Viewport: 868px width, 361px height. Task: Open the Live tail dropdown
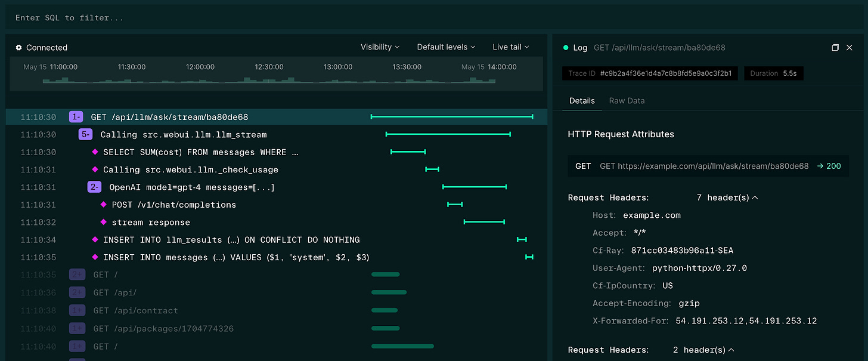pyautogui.click(x=510, y=47)
